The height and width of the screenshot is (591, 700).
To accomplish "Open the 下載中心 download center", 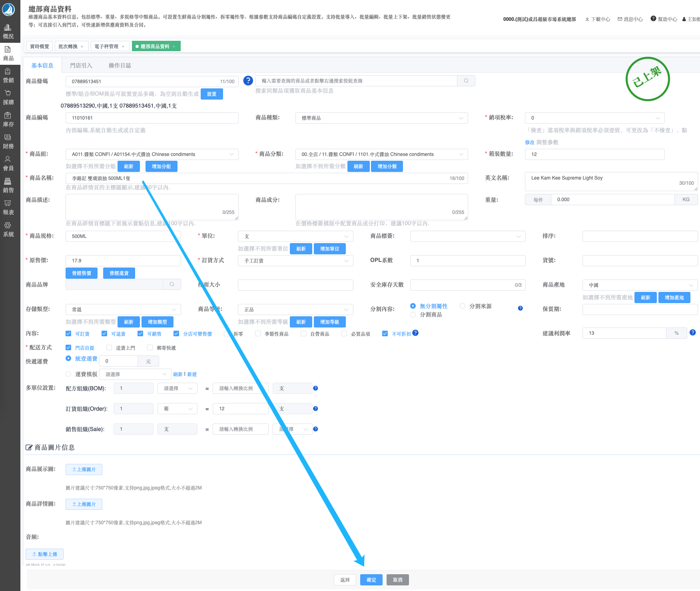I will point(598,19).
